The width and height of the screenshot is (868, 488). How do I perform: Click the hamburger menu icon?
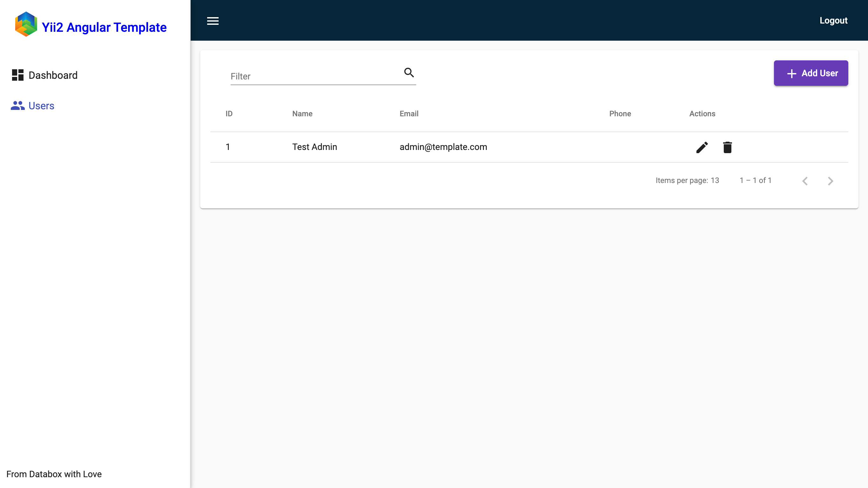click(x=213, y=20)
